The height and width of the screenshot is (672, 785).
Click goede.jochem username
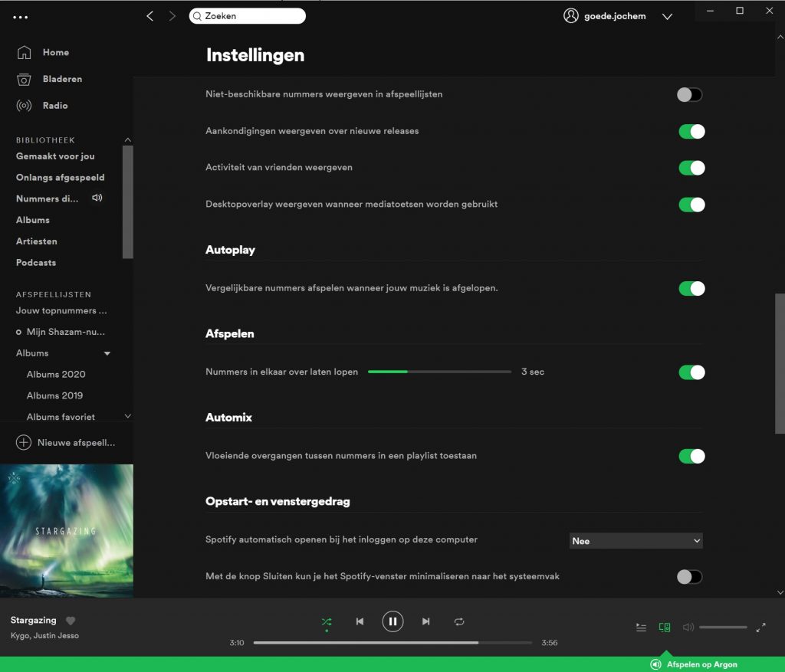click(x=615, y=16)
